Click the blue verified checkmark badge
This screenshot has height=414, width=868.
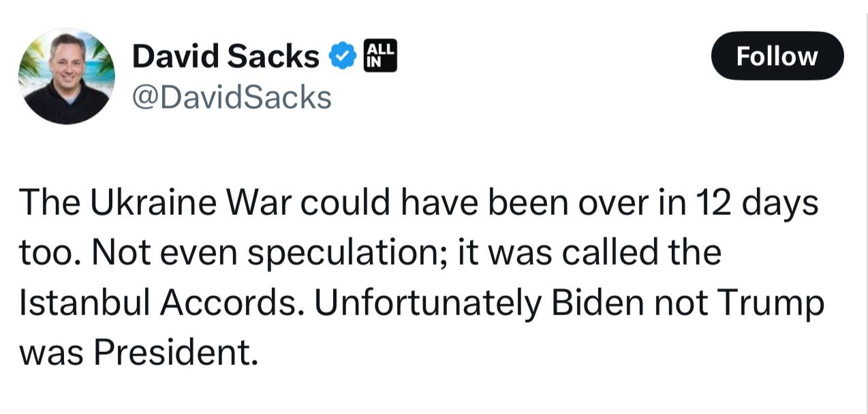pyautogui.click(x=343, y=57)
